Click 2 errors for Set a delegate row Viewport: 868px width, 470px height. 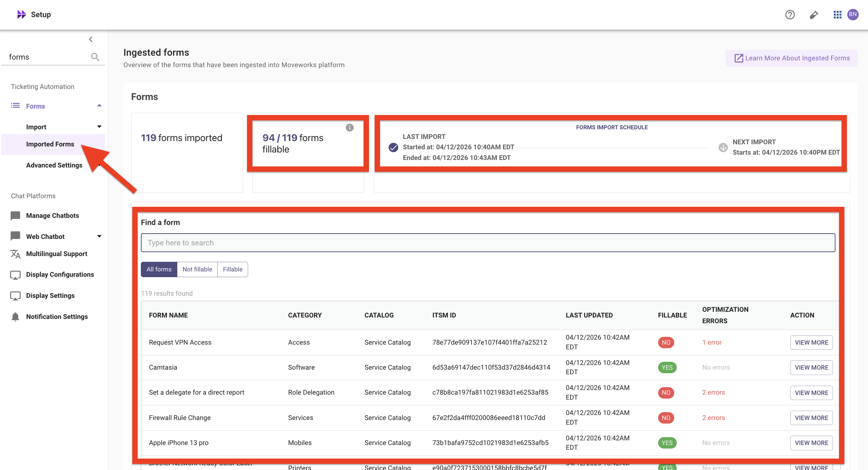coord(714,392)
